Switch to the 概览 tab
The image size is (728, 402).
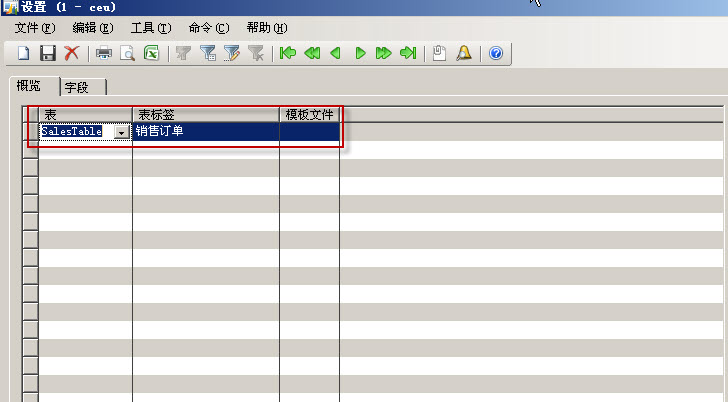click(x=35, y=86)
